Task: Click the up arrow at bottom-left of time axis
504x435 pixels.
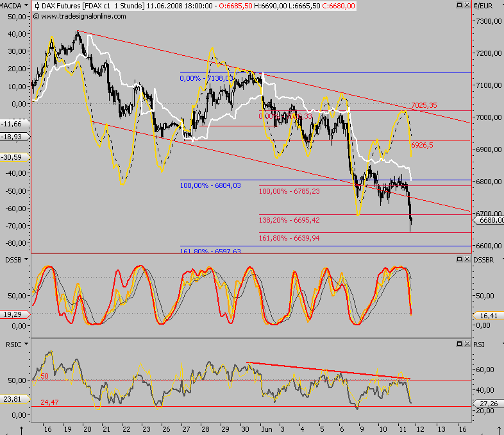Action: tap(21, 431)
